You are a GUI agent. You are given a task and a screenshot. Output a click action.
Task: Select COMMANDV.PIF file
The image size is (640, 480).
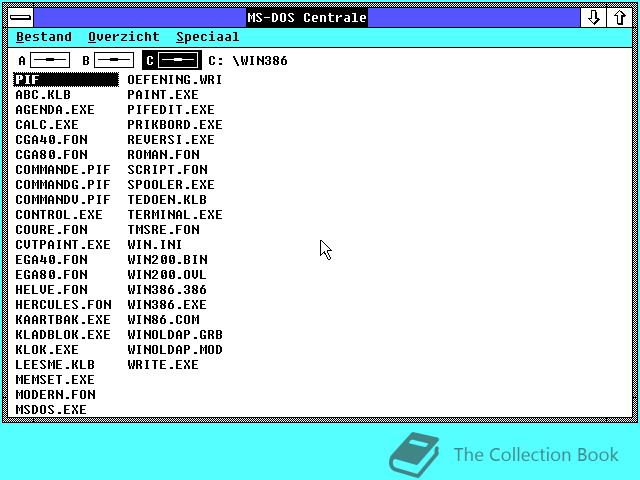click(x=63, y=200)
